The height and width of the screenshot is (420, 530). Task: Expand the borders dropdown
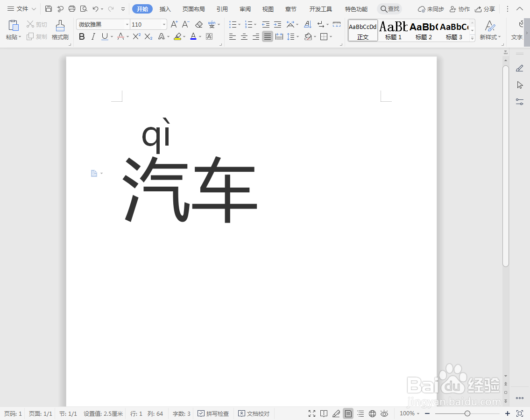pos(331,36)
